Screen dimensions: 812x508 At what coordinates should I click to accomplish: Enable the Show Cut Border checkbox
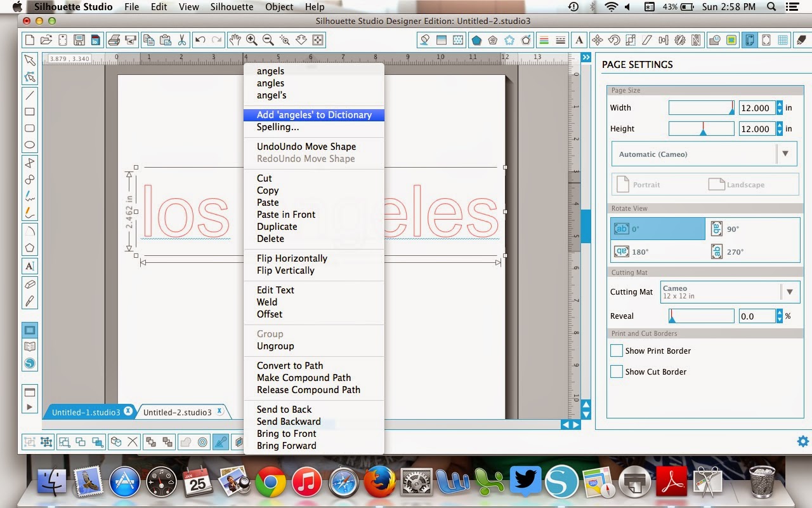[616, 371]
